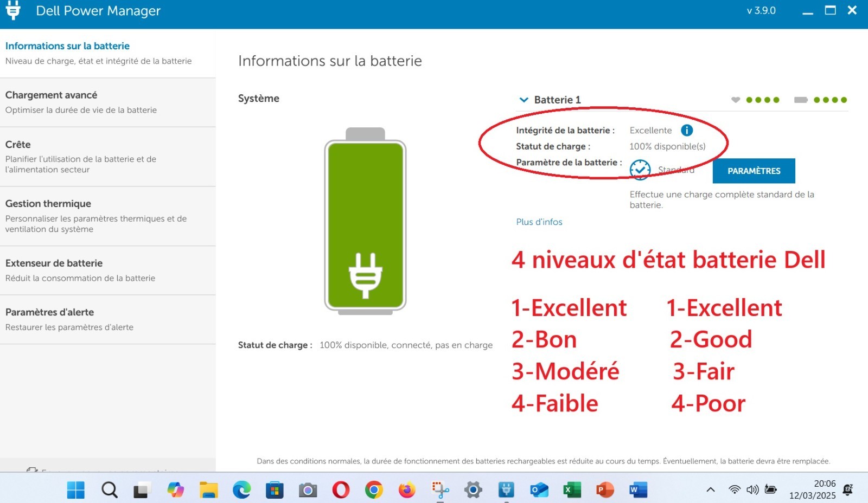
Task: Click the Dell Power Manager plug logo
Action: [13, 11]
